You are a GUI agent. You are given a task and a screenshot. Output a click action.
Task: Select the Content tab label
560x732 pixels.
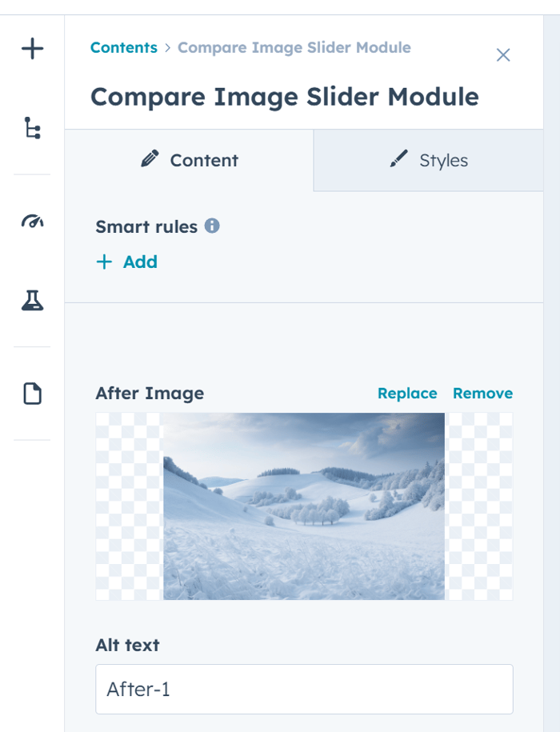tap(204, 161)
